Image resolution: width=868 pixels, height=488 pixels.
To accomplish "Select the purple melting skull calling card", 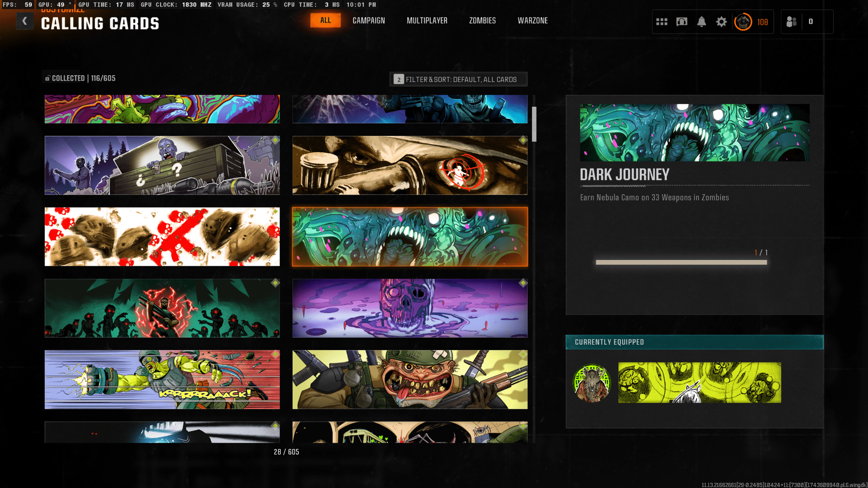I will click(410, 308).
